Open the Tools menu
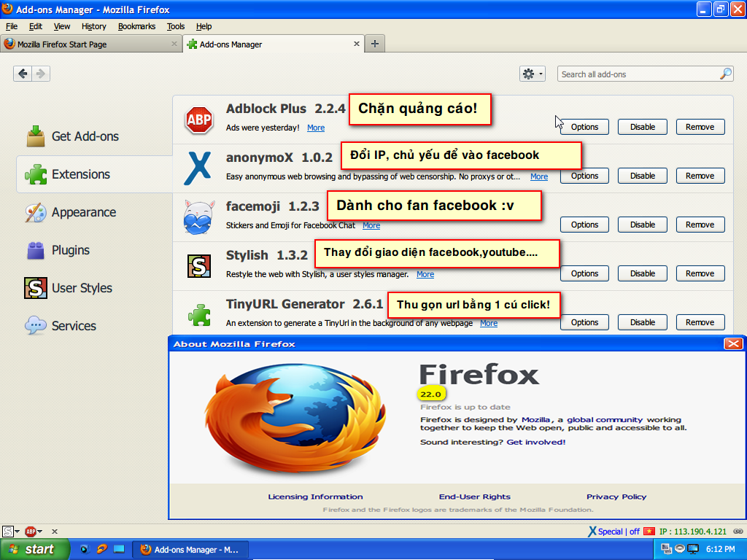Screen dimensions: 747x560 pos(175,26)
